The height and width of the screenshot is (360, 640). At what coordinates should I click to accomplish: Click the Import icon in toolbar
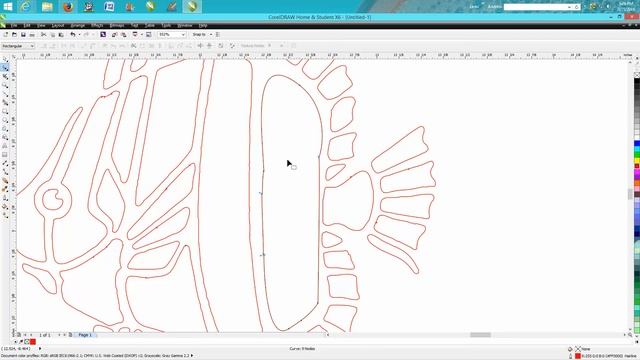coord(115,35)
